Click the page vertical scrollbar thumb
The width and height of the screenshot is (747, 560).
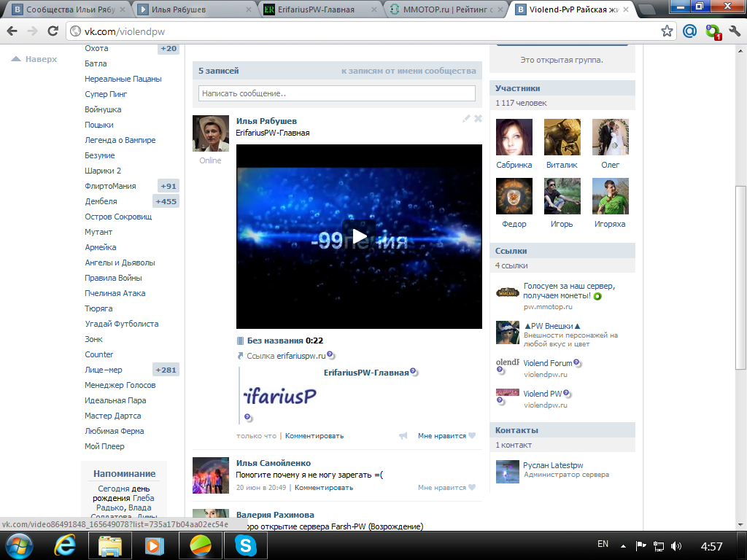coord(741,277)
